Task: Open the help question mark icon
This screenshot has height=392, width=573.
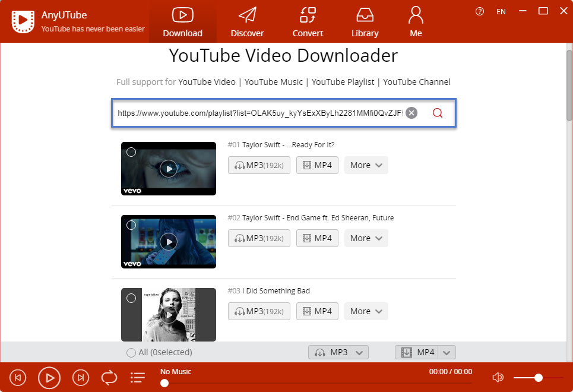Action: pyautogui.click(x=479, y=11)
